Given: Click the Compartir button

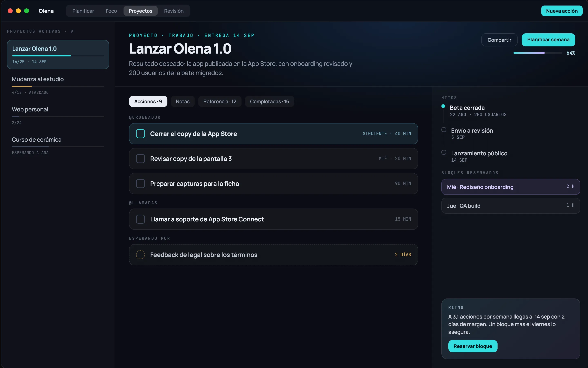Looking at the screenshot, I should coord(499,40).
